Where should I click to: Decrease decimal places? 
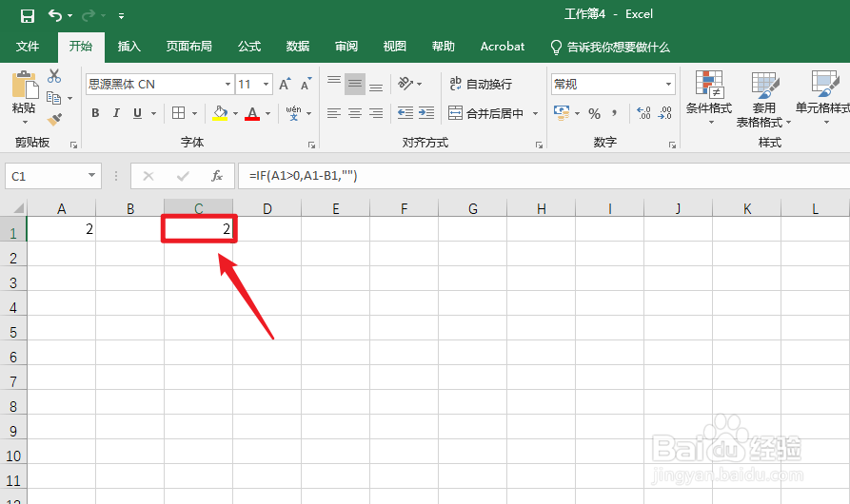(664, 112)
